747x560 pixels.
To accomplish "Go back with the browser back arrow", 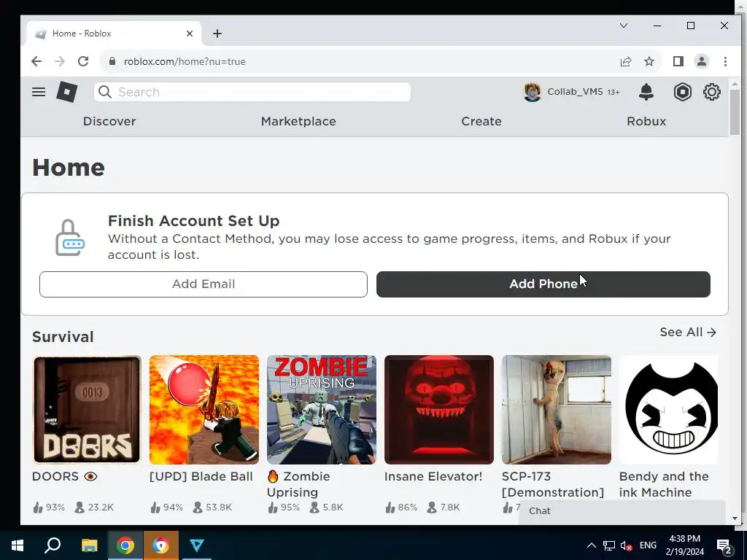I will click(x=36, y=61).
